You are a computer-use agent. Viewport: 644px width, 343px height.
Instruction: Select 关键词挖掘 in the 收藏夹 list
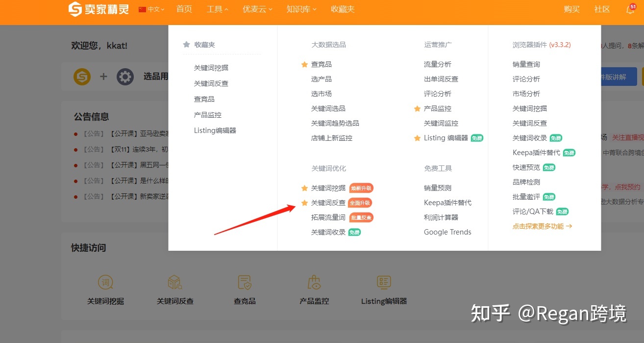(211, 68)
